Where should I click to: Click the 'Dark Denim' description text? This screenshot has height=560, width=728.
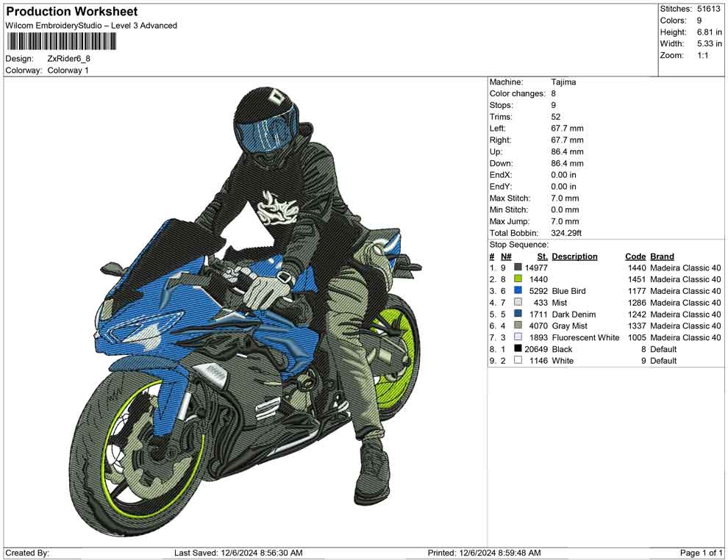coord(574,314)
